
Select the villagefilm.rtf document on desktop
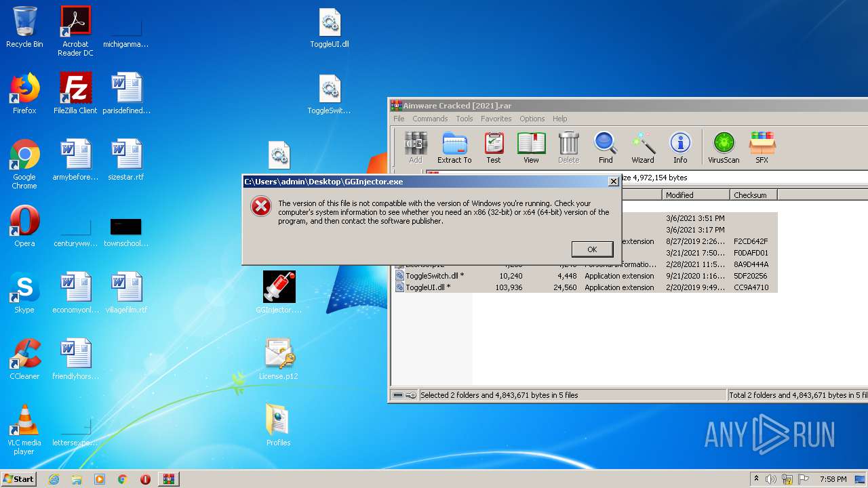[x=127, y=293]
